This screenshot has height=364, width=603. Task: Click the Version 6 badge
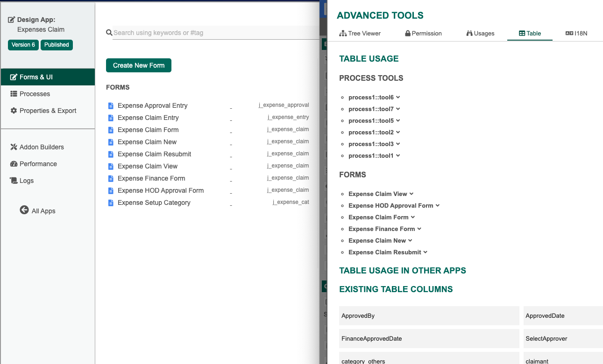23,45
